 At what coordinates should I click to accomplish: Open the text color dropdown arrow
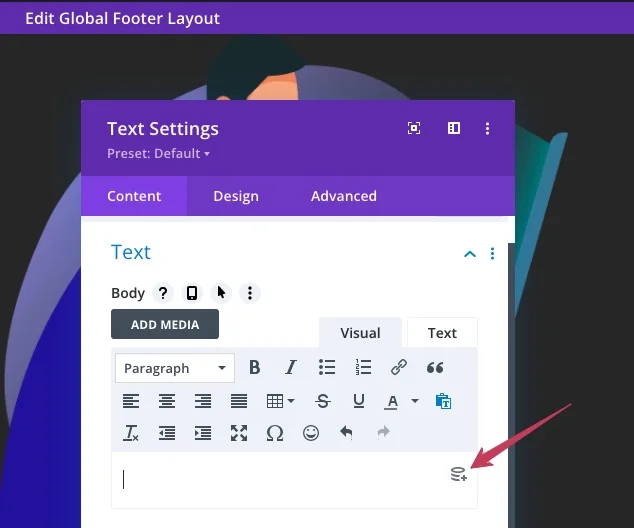(415, 401)
